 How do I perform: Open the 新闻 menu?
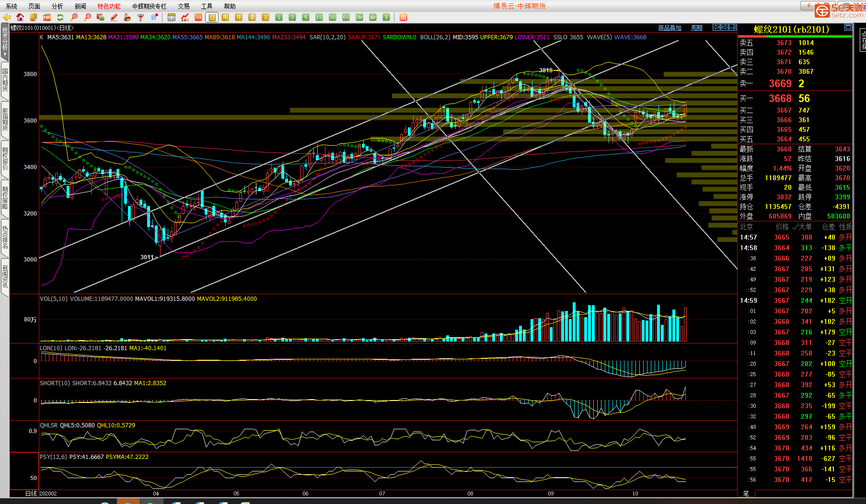click(81, 6)
